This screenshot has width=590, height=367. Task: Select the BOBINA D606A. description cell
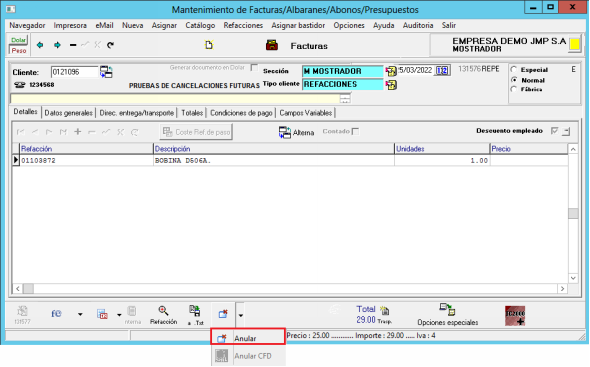pos(274,161)
